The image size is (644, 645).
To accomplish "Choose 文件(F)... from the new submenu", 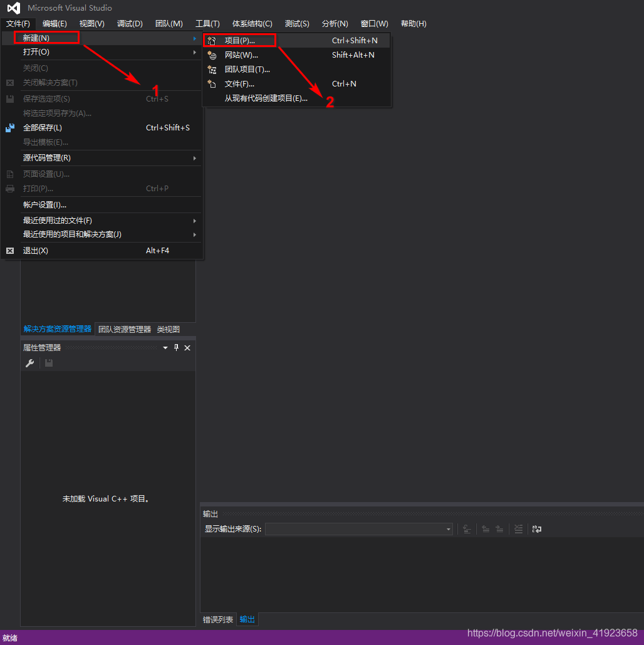I will 296,83.
